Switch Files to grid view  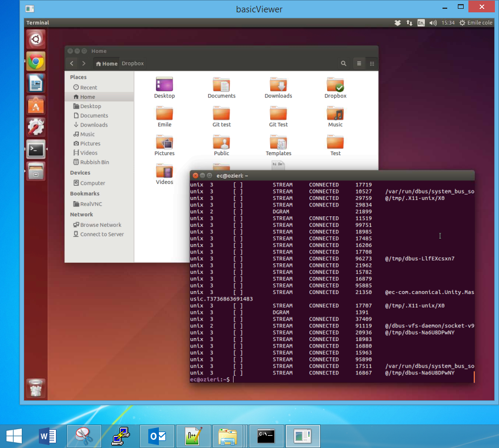tap(372, 63)
